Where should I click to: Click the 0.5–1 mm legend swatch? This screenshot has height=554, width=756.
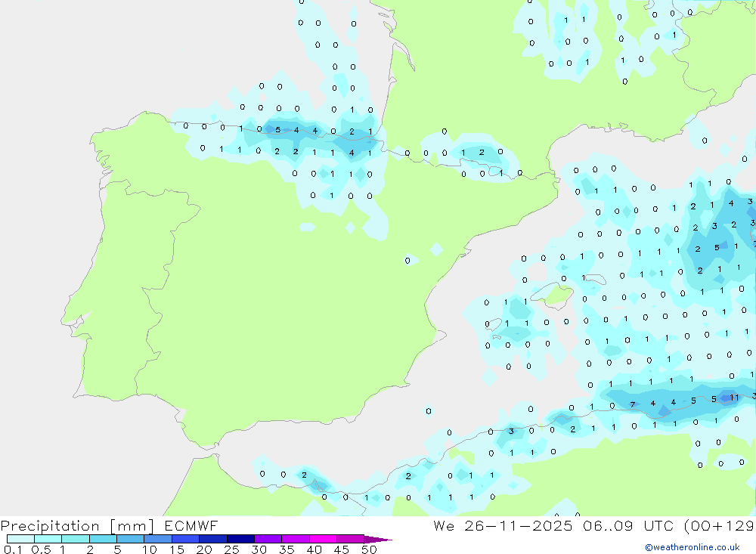click(48, 539)
